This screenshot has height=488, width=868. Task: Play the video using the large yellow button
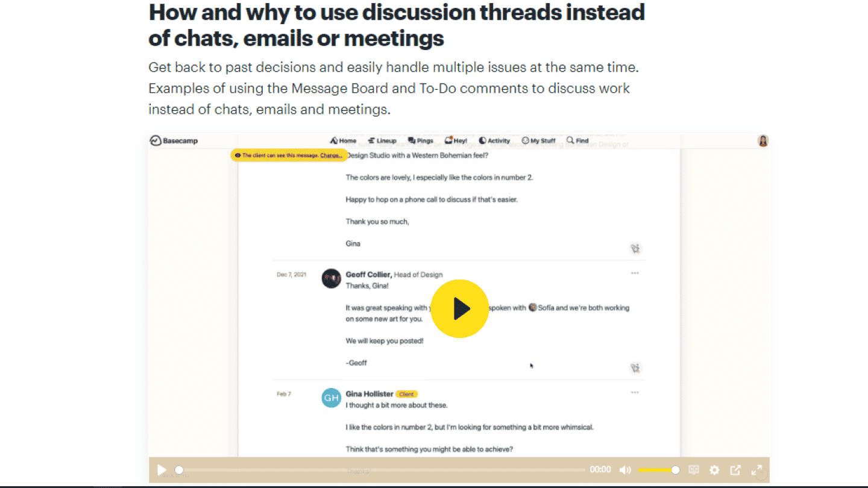coord(460,308)
